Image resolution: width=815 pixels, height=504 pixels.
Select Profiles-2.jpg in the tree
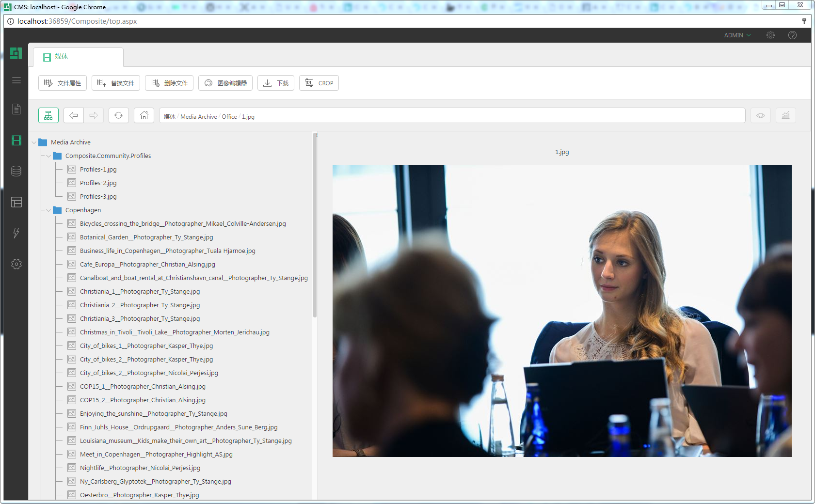pos(98,183)
